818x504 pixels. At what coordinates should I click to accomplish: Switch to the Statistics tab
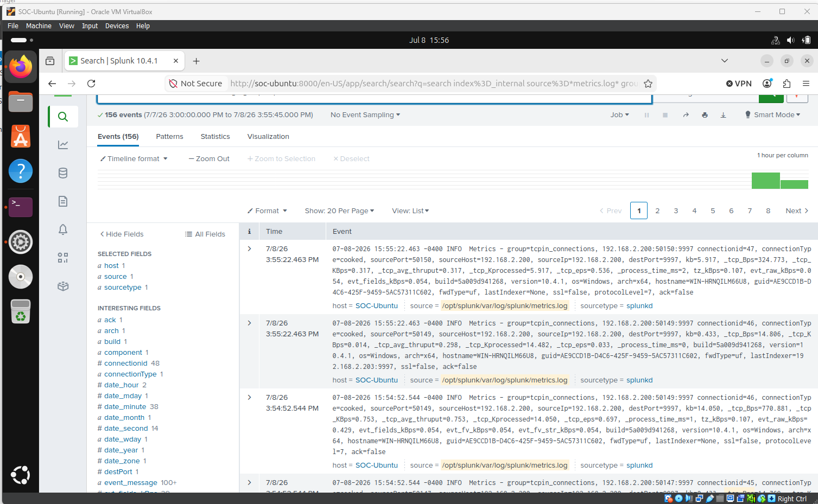tap(215, 137)
